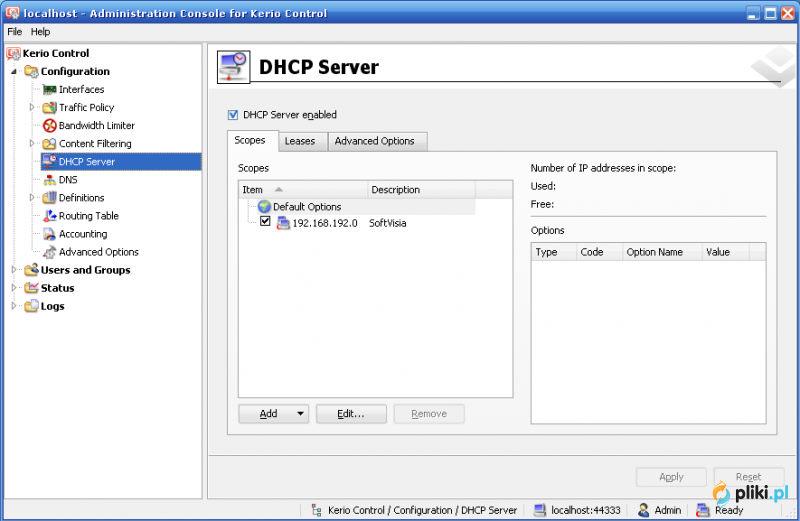Expand the Logs node
Screen dimensions: 800x521
(x=14, y=306)
